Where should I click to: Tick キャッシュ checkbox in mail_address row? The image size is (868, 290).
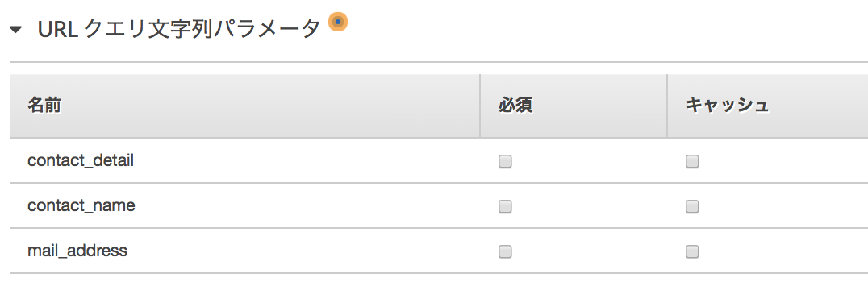point(692,252)
